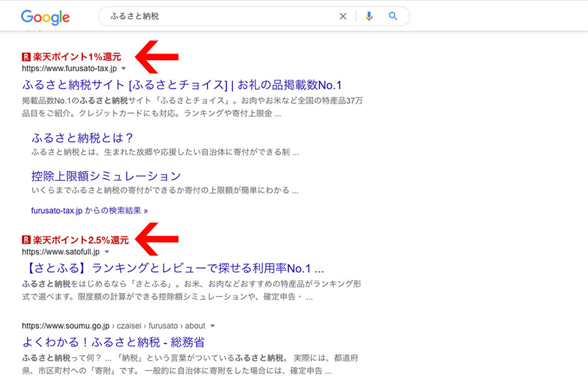Expand dropdown arrow next to furusato-tax.jp URL
Image resolution: width=588 pixels, height=391 pixels.
(x=123, y=69)
